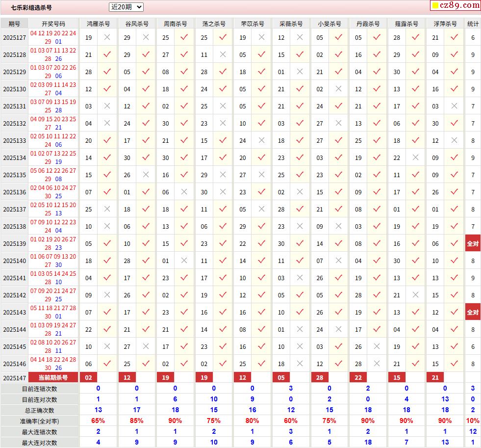Click the check mark for 谷风杀号 in row 2025128
The height and width of the screenshot is (448, 481).
point(146,54)
